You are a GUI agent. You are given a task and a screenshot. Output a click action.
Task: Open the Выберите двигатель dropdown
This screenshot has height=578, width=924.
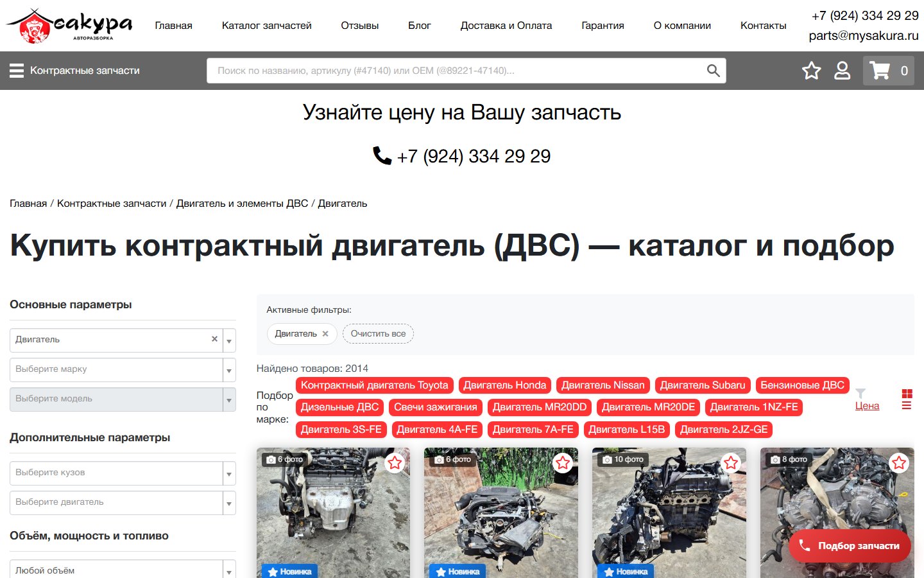point(123,503)
